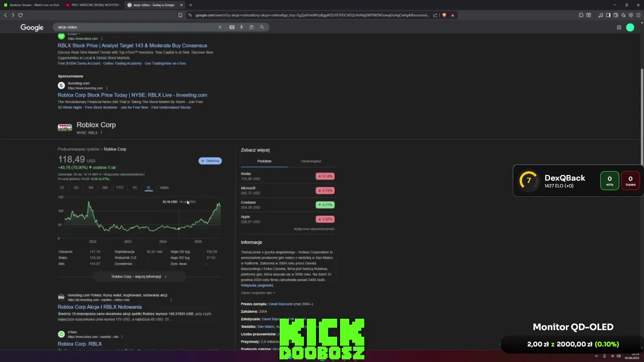The image size is (644, 362).
Task: Open RBLX Stock Price eToro sponsored link
Action: tap(132, 45)
